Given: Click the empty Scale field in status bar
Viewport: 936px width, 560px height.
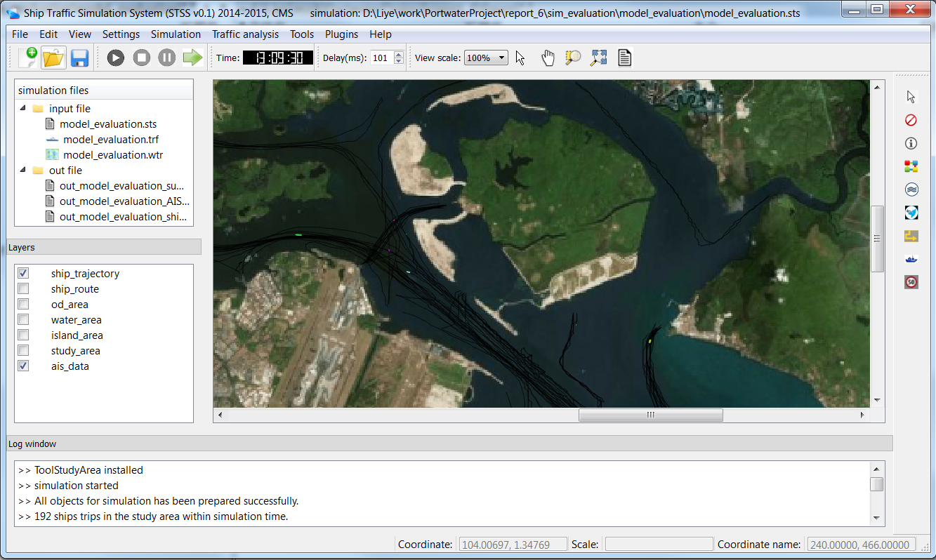Looking at the screenshot, I should coord(659,544).
